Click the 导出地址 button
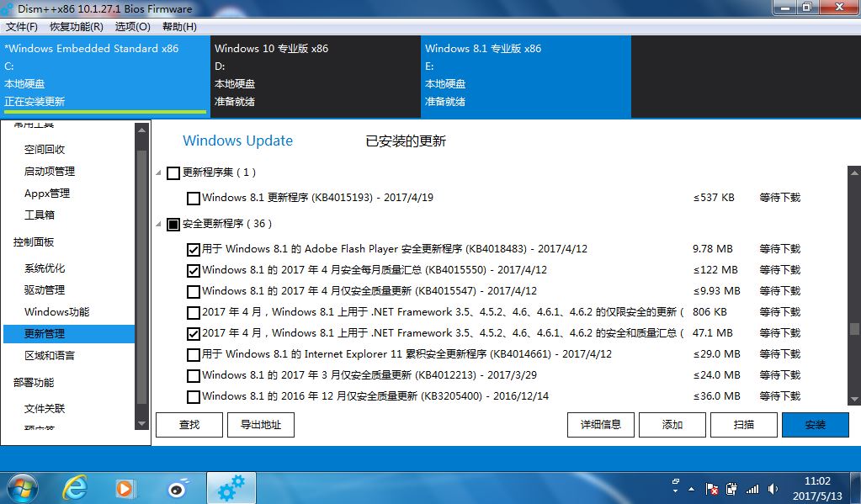 tap(261, 425)
